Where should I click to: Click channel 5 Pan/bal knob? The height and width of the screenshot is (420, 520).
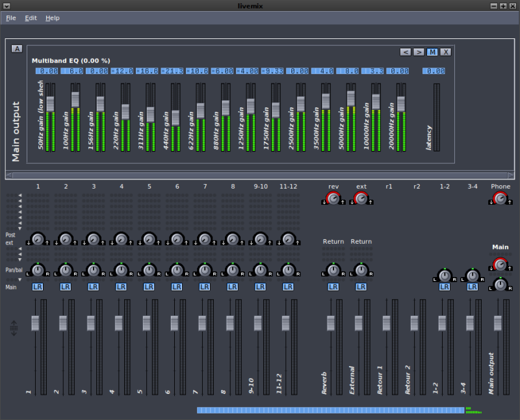(x=149, y=270)
